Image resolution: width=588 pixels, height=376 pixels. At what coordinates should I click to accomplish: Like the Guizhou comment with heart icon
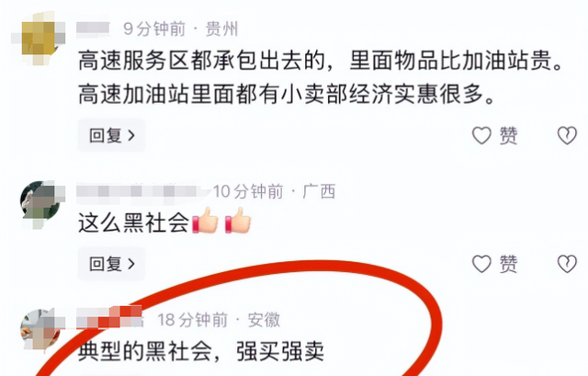481,135
